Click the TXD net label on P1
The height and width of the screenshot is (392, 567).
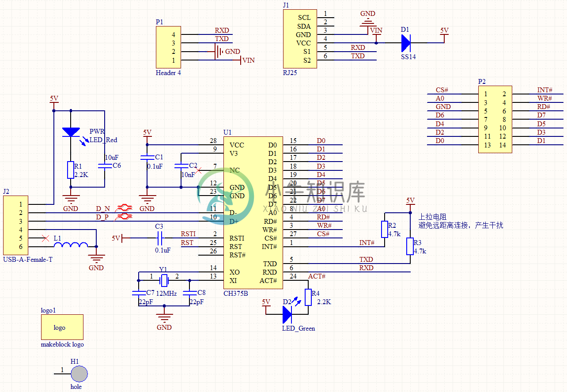pyautogui.click(x=222, y=39)
